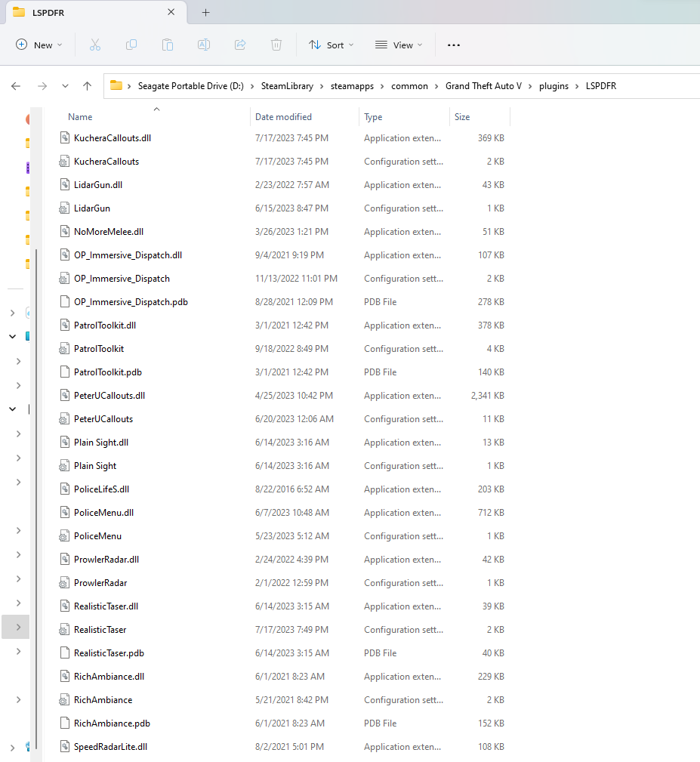
Task: Open recent locations dropdown chevron
Action: tap(65, 86)
